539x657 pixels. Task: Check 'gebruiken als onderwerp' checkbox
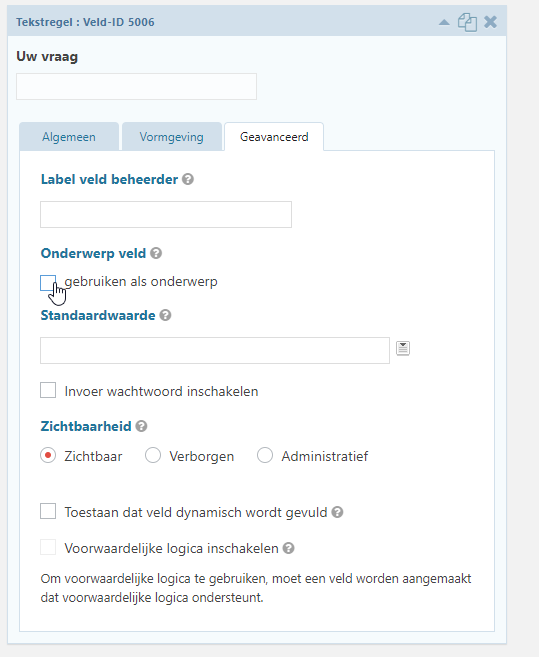pyautogui.click(x=48, y=283)
